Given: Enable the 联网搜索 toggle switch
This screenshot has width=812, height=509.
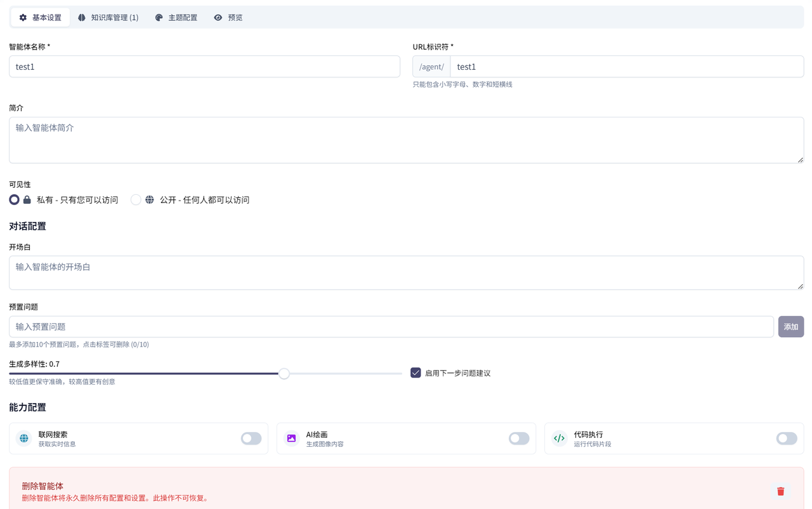Looking at the screenshot, I should pyautogui.click(x=251, y=438).
